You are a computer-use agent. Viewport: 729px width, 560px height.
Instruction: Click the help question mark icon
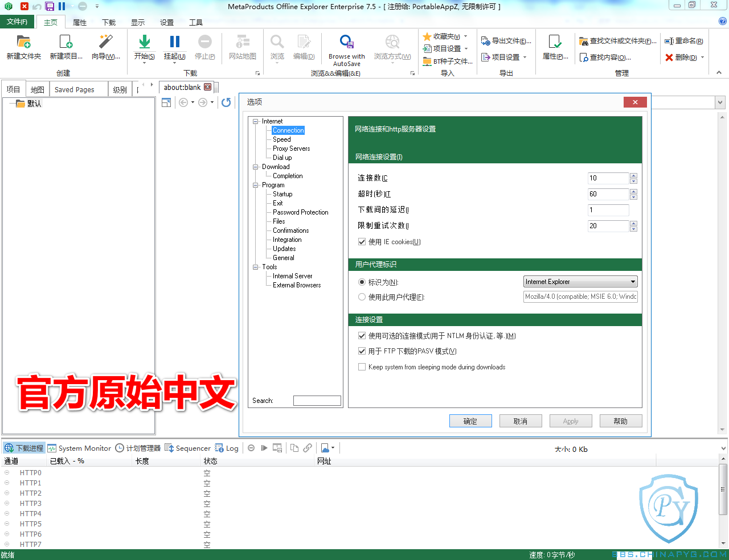click(x=723, y=22)
